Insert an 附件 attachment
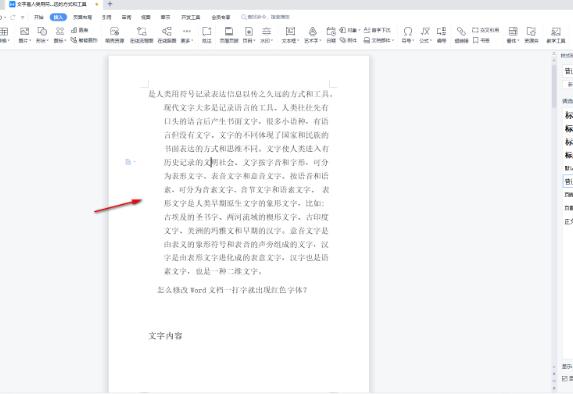This screenshot has height=394, width=573. [x=348, y=40]
